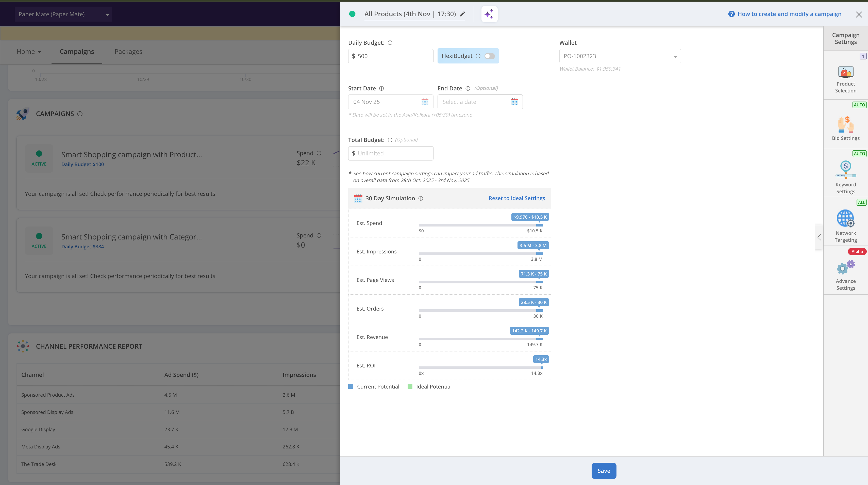
Task: Open the Bid Settings icon
Action: tap(845, 124)
